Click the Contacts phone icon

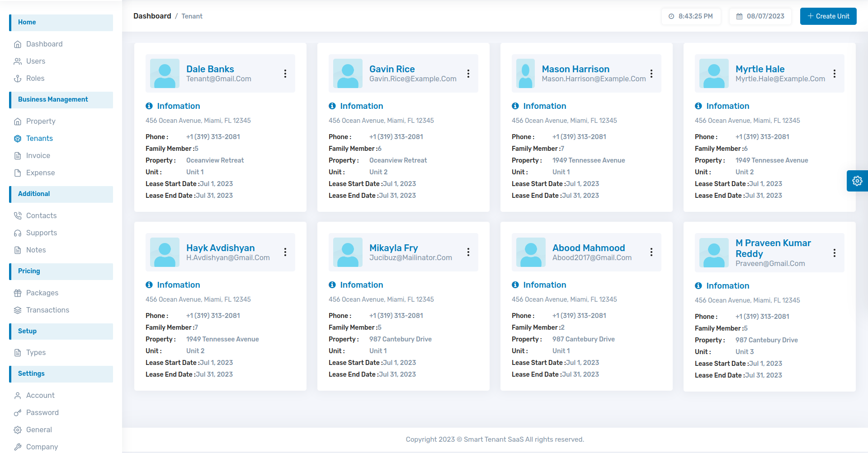18,216
